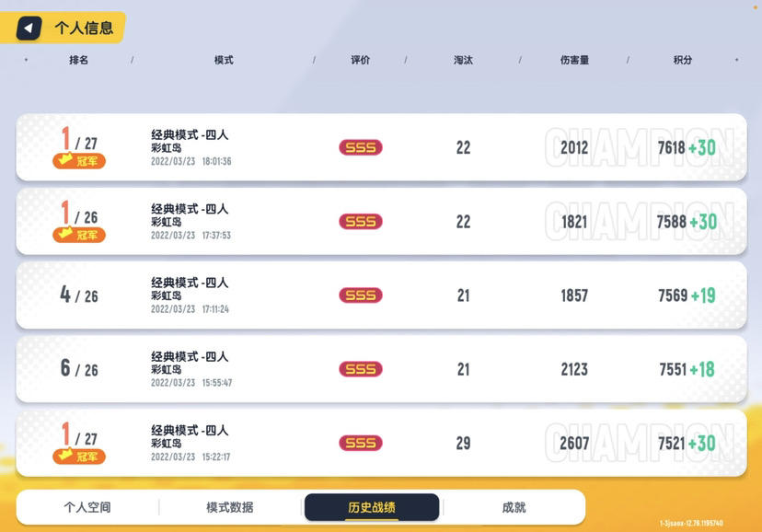The width and height of the screenshot is (762, 532).
Task: Click the SSS rating badge in the first match
Action: (361, 147)
